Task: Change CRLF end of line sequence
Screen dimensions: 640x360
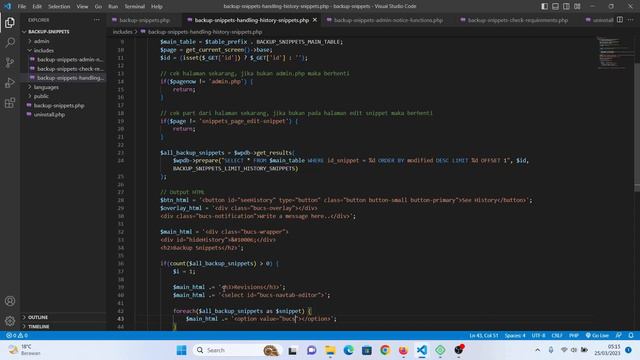Action: coord(557,336)
